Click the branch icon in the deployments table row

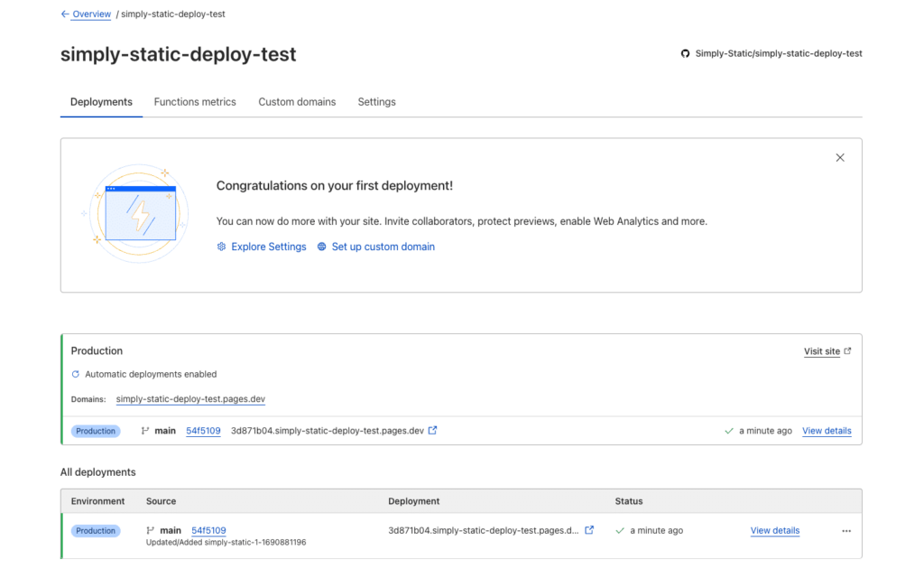(x=151, y=530)
